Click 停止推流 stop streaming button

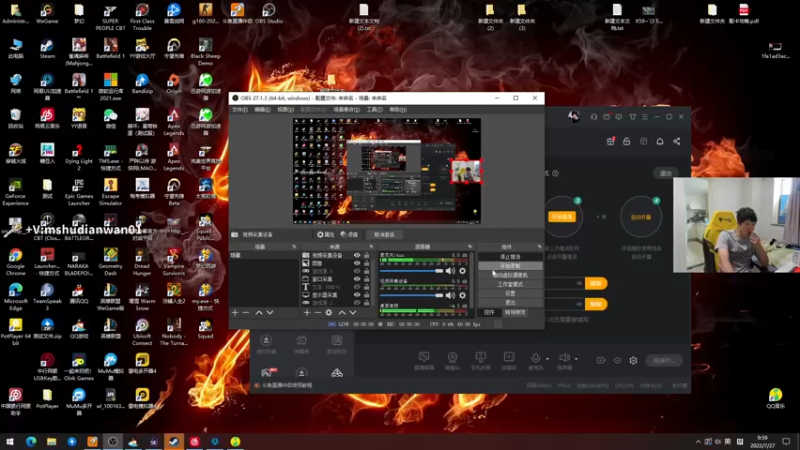pyautogui.click(x=510, y=257)
